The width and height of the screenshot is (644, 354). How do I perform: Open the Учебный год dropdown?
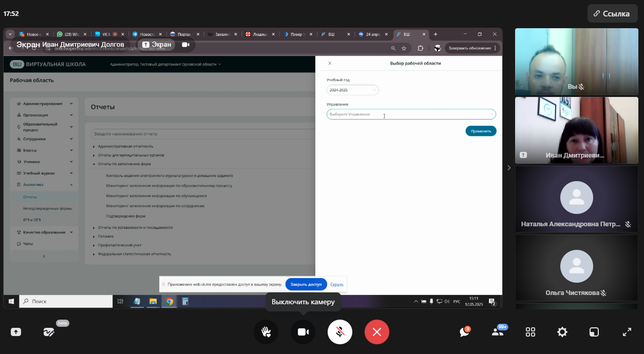click(352, 90)
